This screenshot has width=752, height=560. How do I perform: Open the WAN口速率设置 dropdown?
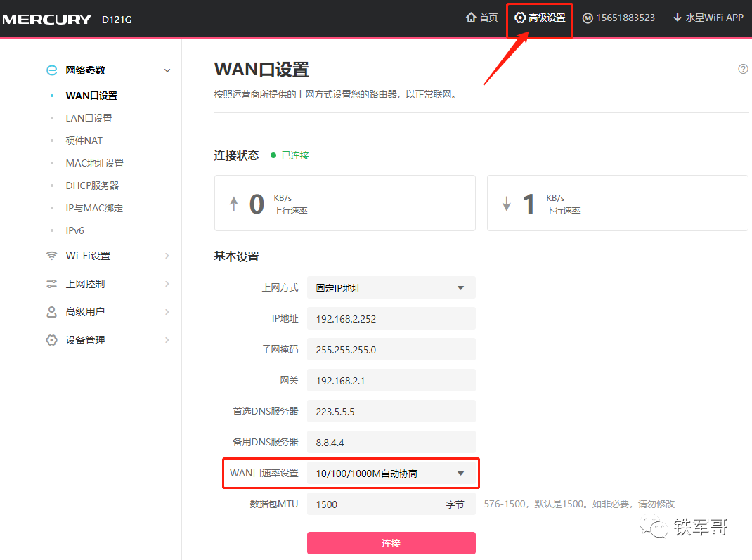pos(391,474)
